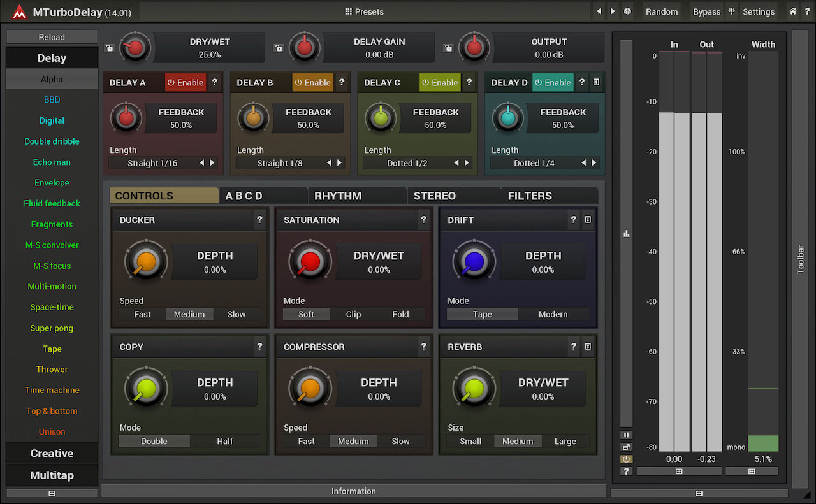Image resolution: width=816 pixels, height=504 pixels.
Task: Open the Presets browser
Action: [364, 11]
